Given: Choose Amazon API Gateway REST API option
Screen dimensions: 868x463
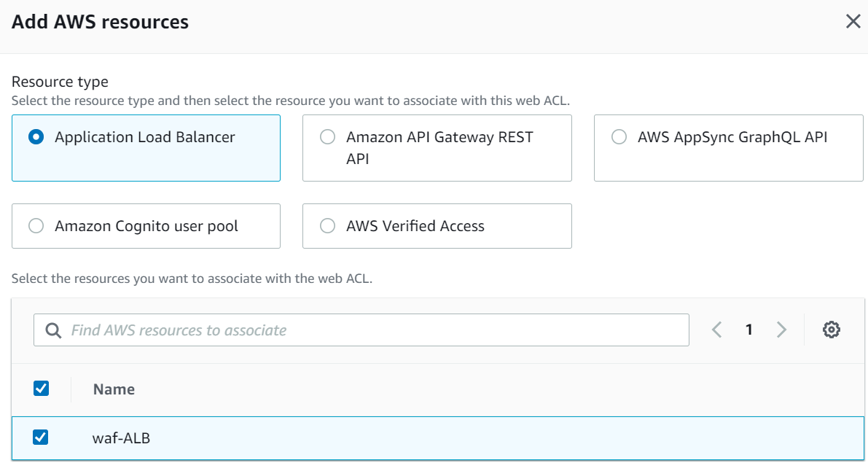Looking at the screenshot, I should (x=327, y=137).
